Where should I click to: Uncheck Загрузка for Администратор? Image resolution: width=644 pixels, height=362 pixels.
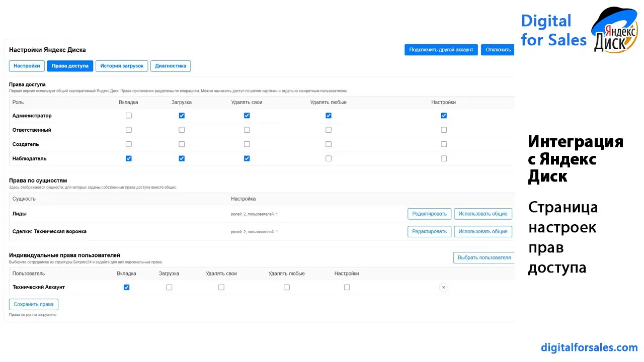pos(182,116)
